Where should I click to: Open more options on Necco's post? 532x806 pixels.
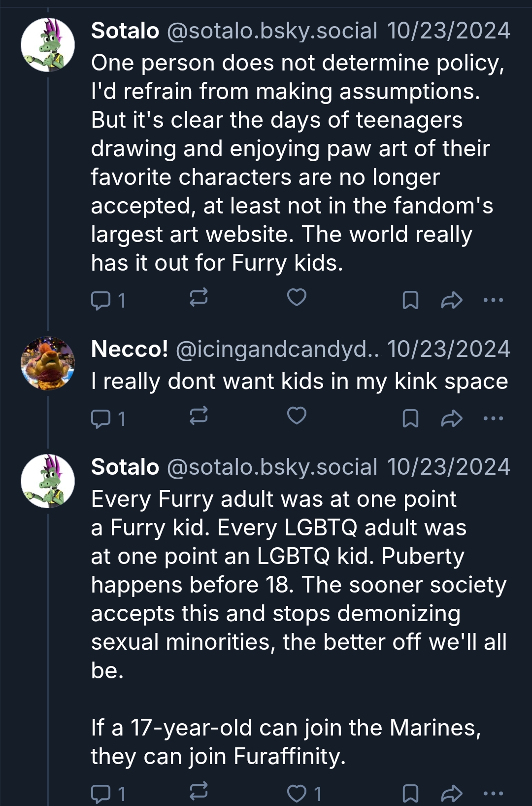click(493, 418)
